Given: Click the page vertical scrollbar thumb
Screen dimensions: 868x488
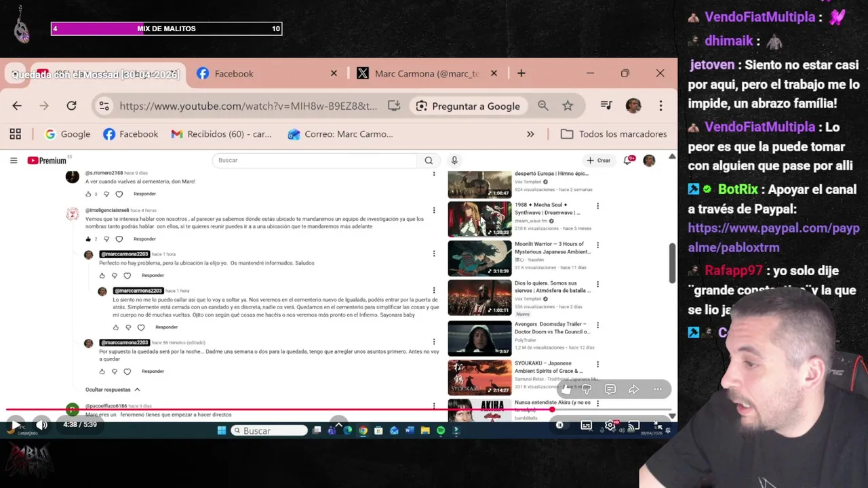Looking at the screenshot, I should [x=672, y=263].
